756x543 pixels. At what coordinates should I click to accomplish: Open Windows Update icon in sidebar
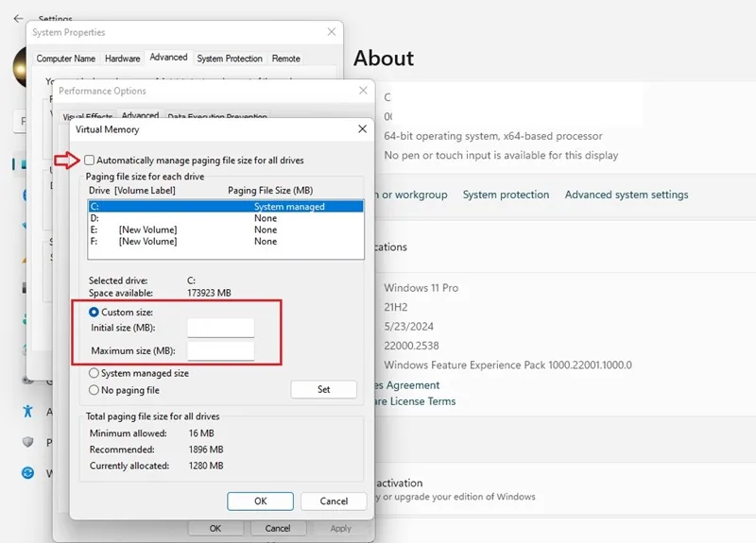tap(28, 473)
